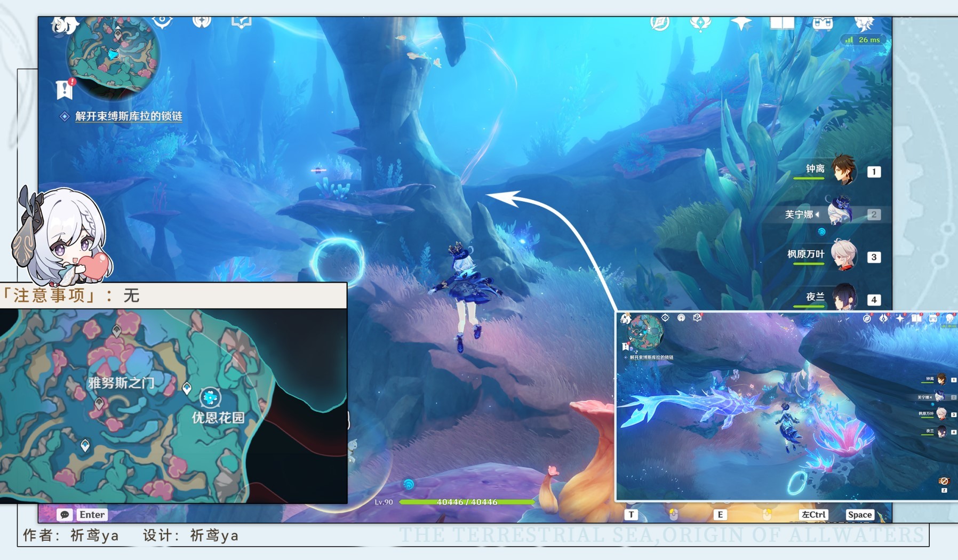Image resolution: width=958 pixels, height=560 pixels.
Task: Open the character profile icon near ping
Action: 864,23
